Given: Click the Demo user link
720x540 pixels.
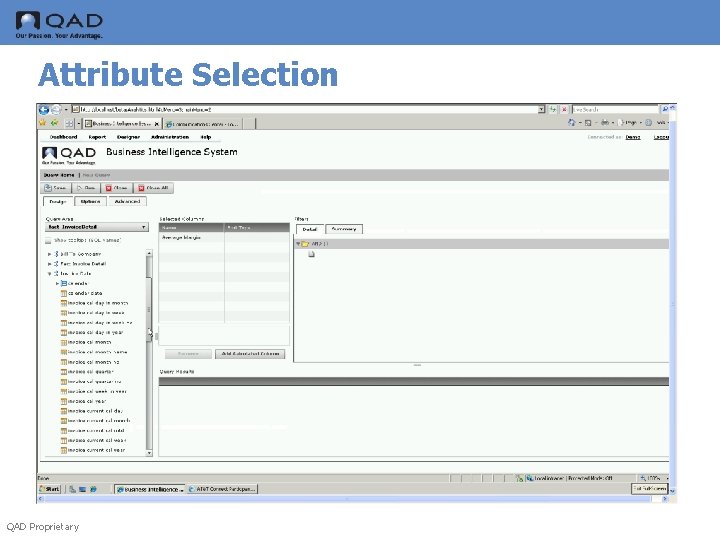Looking at the screenshot, I should pos(633,137).
